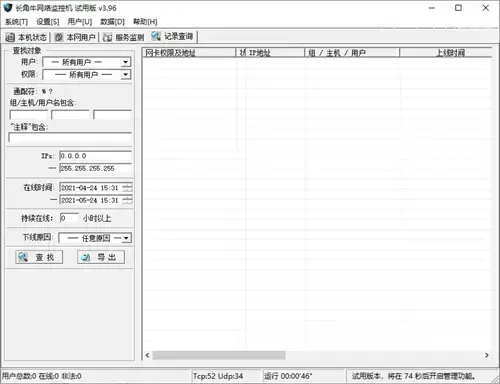This screenshot has width=500, height=384.
Task: Sort by 组 / 主机 / 用户 column header
Action: pos(352,53)
